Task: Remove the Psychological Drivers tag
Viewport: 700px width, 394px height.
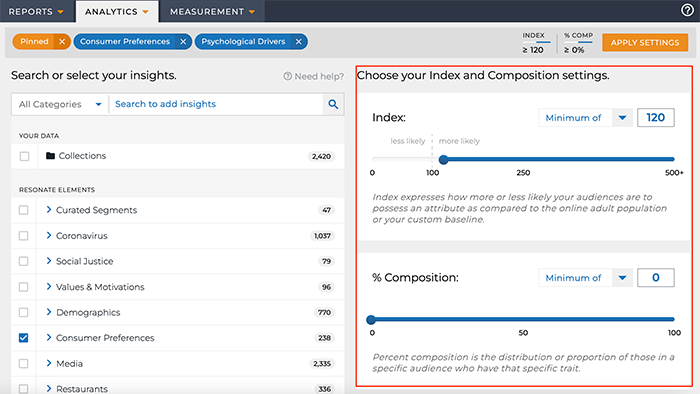Action: tap(299, 41)
